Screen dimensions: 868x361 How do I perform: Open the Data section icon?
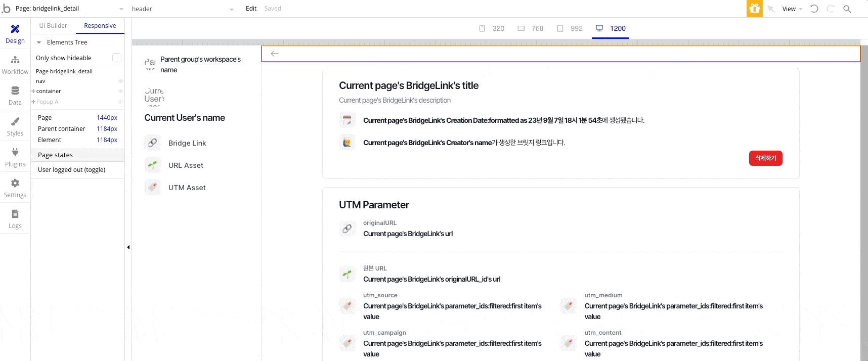15,91
